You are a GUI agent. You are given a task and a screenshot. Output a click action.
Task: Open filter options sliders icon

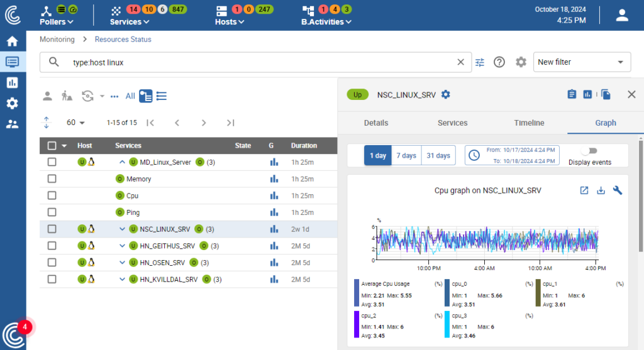click(480, 62)
